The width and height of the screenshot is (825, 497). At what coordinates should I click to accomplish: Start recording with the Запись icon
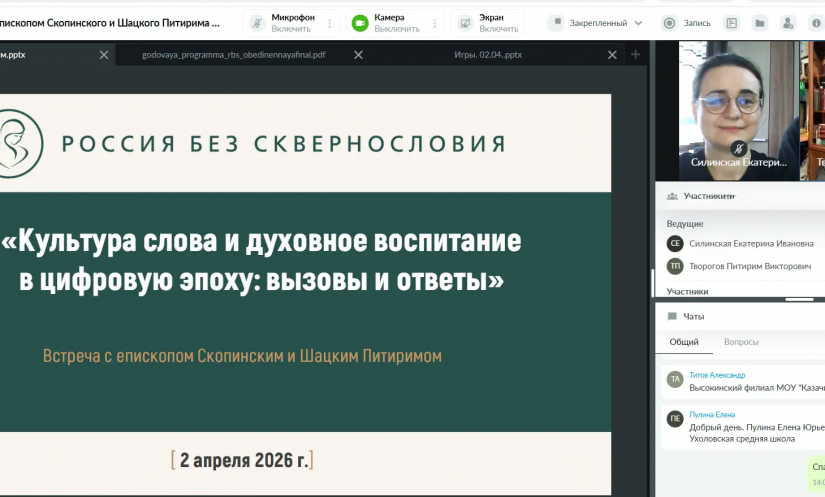pyautogui.click(x=669, y=23)
